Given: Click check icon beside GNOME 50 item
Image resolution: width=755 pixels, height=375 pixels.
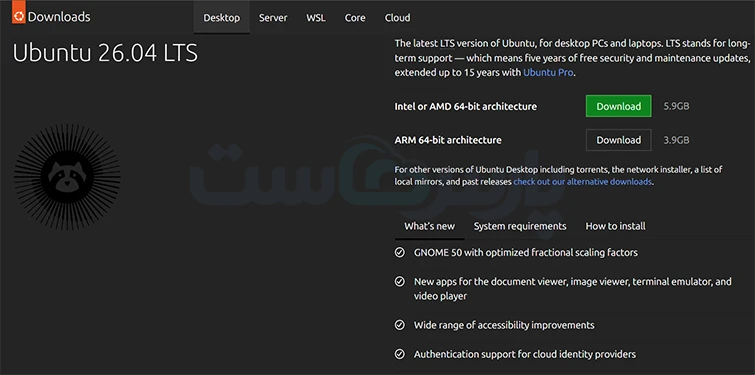Looking at the screenshot, I should click(400, 252).
